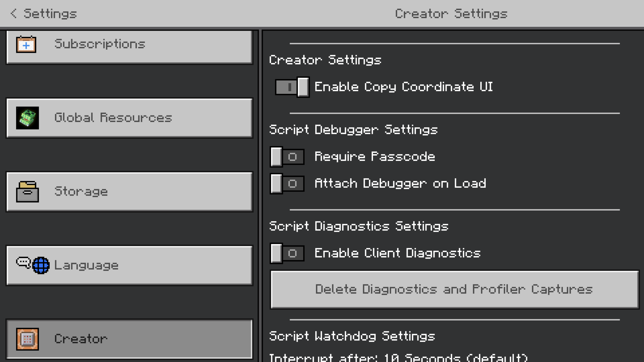Image resolution: width=644 pixels, height=362 pixels.
Task: Click the Language speech bubble icon
Action: [x=23, y=262]
